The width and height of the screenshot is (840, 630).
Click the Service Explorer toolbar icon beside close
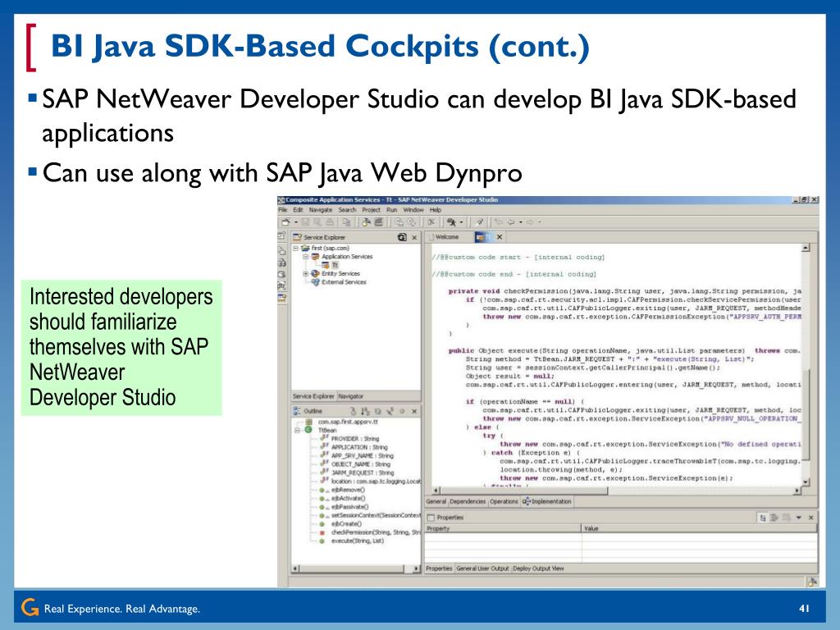(x=402, y=237)
